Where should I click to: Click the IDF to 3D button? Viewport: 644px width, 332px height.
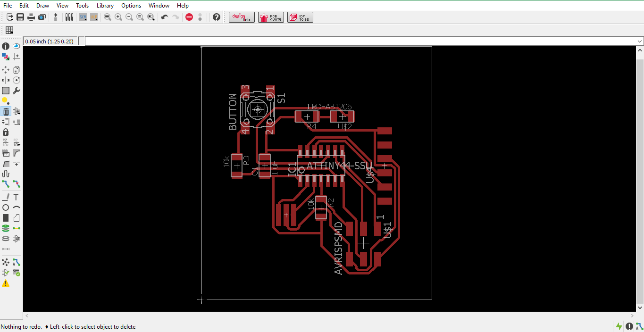pos(300,17)
